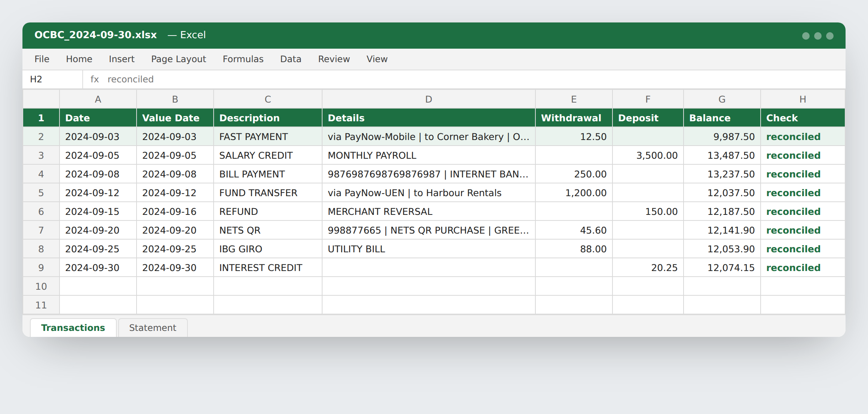Click the fx insert function icon
This screenshot has height=414, width=868.
point(95,79)
